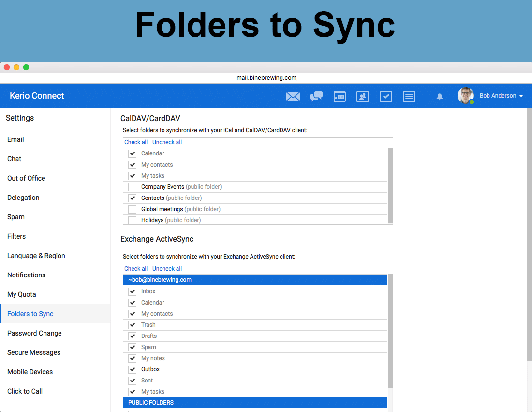Viewport: 532px width, 412px height.
Task: Open the Chat bubbles icon
Action: [316, 96]
